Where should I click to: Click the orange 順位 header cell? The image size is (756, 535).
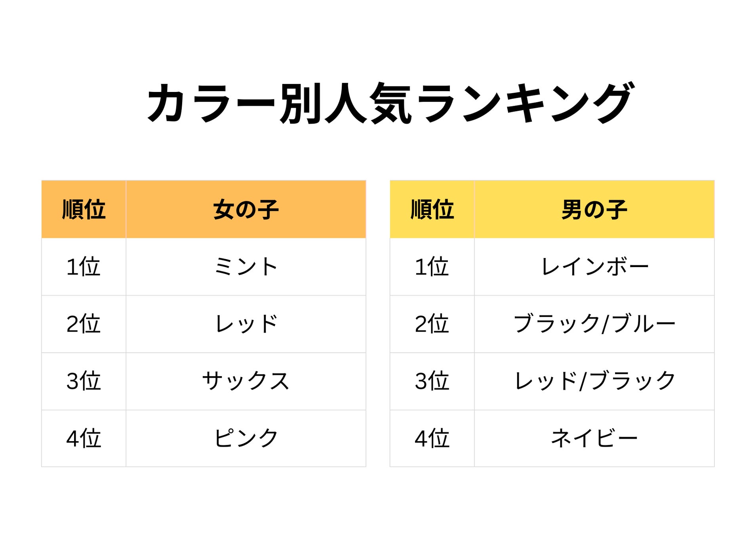pos(84,209)
